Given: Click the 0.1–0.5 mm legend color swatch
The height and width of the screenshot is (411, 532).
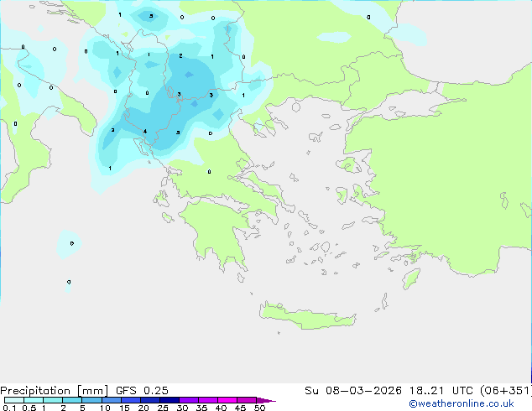Looking at the screenshot, I should click(14, 400).
